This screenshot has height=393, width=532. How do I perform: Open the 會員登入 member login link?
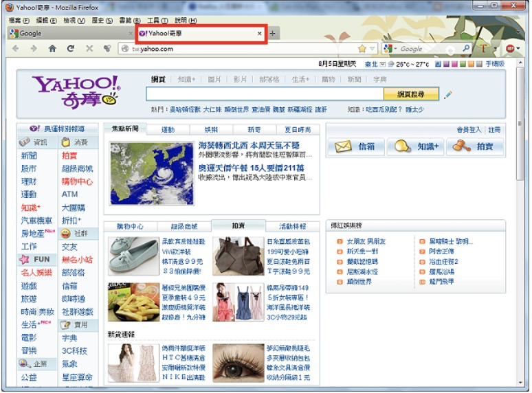click(469, 130)
